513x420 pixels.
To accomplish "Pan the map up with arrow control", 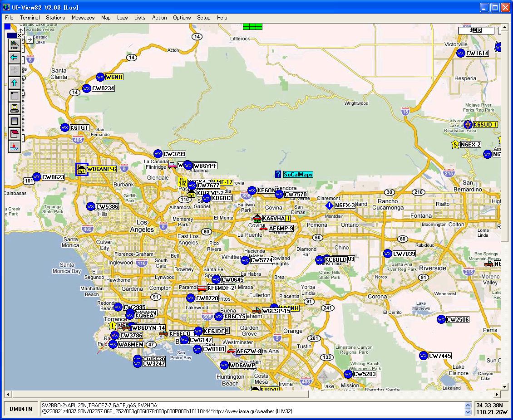I will [x=20, y=31].
